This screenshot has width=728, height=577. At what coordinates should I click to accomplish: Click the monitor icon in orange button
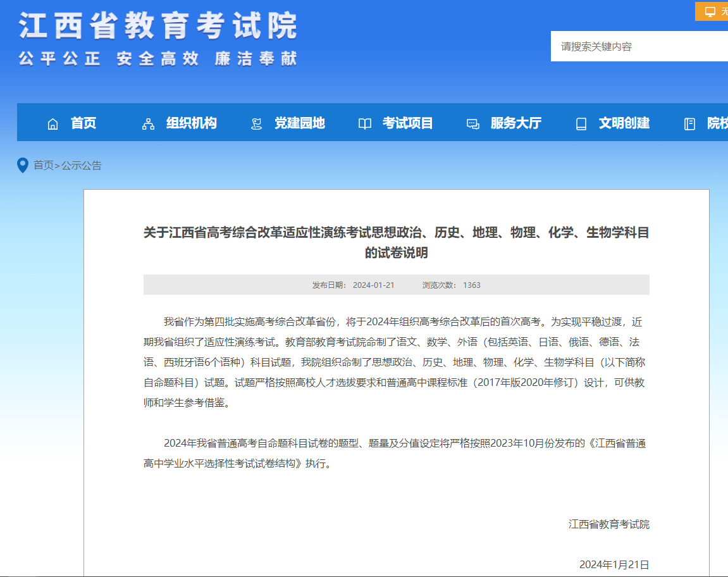pos(710,11)
